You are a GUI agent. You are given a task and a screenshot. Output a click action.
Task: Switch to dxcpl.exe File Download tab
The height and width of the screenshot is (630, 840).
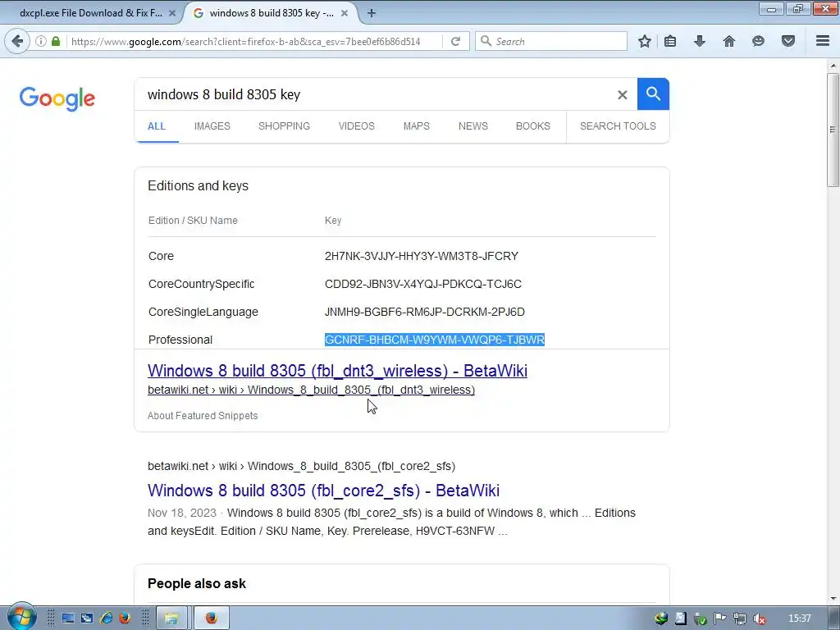91,13
